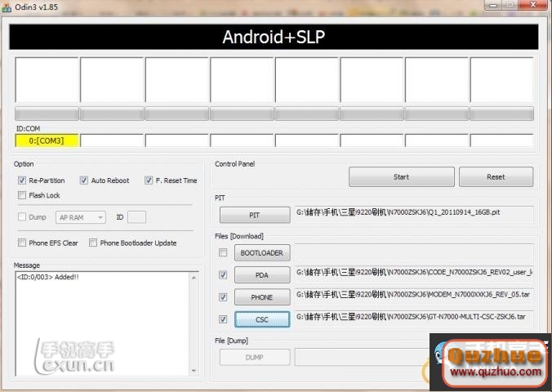Click the Message scrollbar up arrow
Image resolution: width=552 pixels, height=392 pixels.
coord(194,278)
